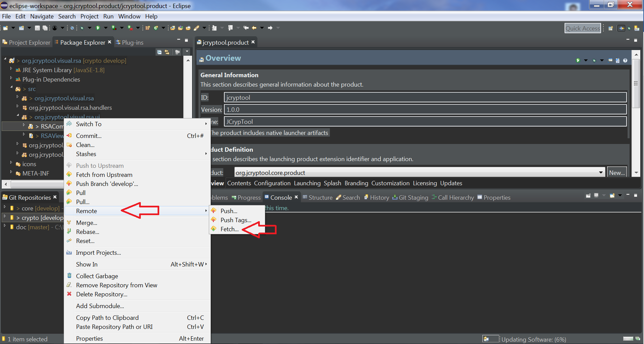Viewport: 644px width, 344px height.
Task: Click the product ID field 'jcryptool'
Action: 425,97
